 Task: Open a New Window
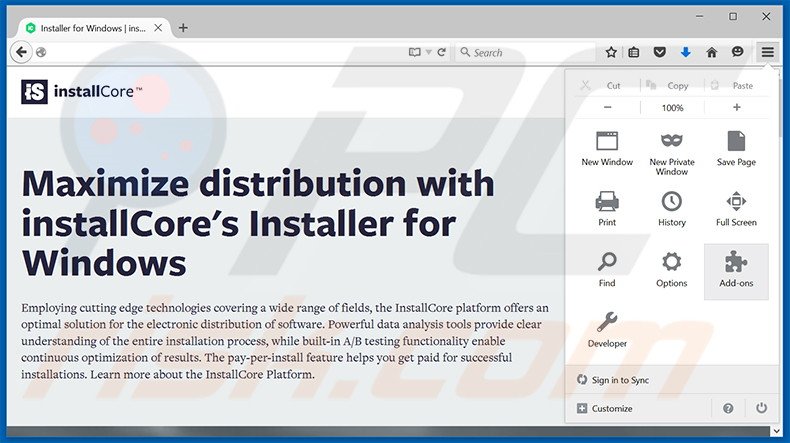[607, 149]
